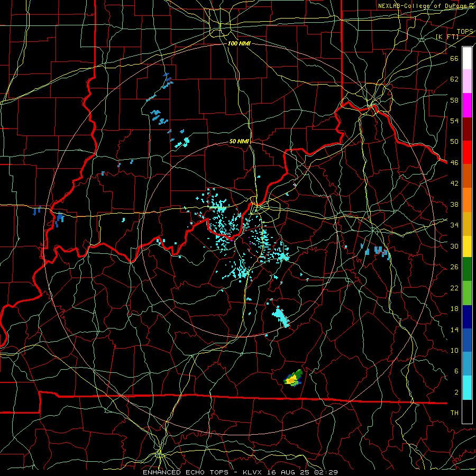The width and height of the screenshot is (476, 476).
Task: Select the medium blue legend swatch
Action: point(467,340)
